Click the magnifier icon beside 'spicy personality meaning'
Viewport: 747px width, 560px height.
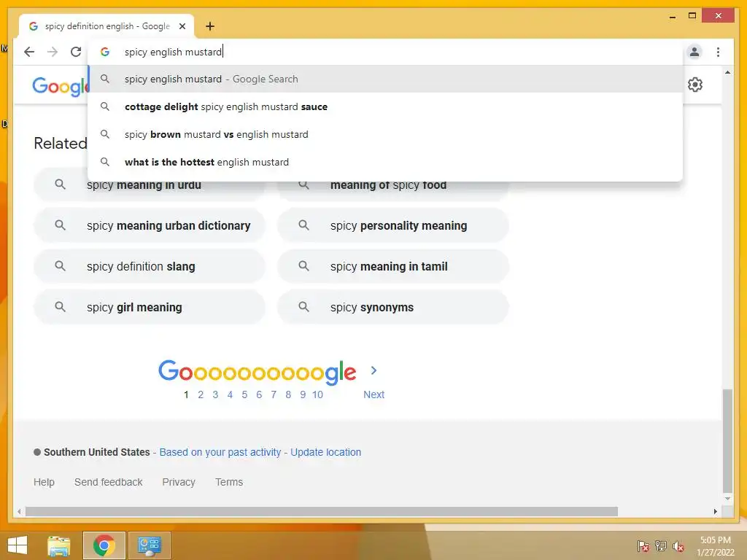(x=304, y=225)
